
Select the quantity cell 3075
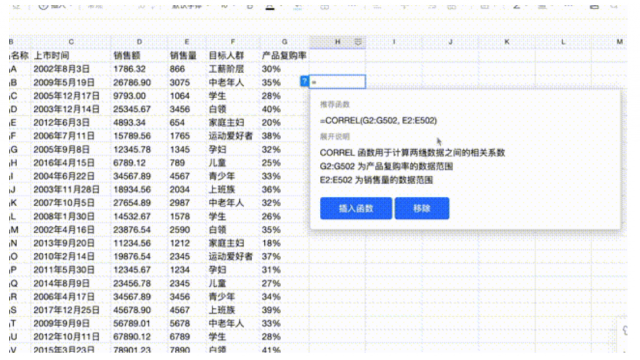187,82
